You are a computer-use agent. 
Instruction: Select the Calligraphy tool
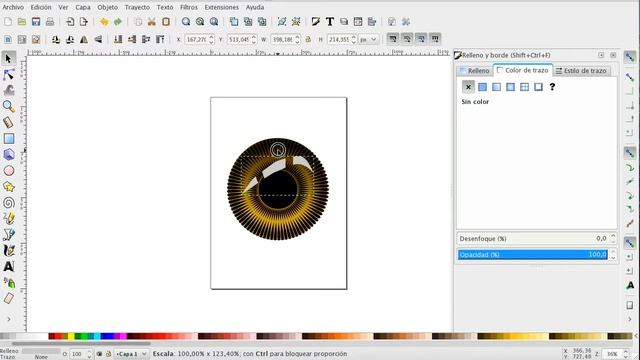coord(9,250)
